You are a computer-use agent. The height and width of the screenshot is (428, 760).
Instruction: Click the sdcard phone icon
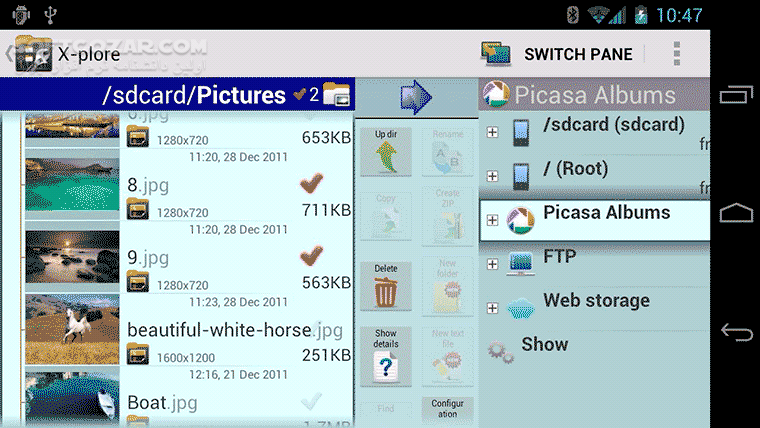tap(521, 132)
